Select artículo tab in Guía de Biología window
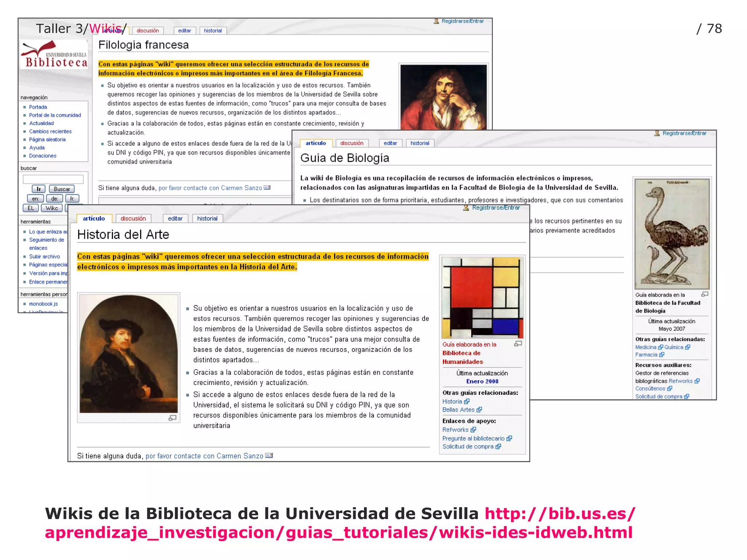747x560 pixels. coord(316,143)
